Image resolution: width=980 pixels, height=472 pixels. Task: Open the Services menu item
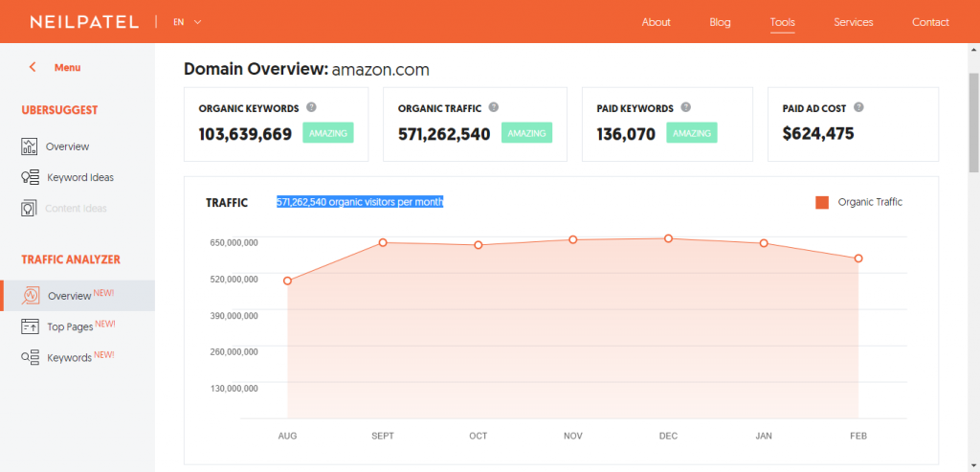pos(853,22)
